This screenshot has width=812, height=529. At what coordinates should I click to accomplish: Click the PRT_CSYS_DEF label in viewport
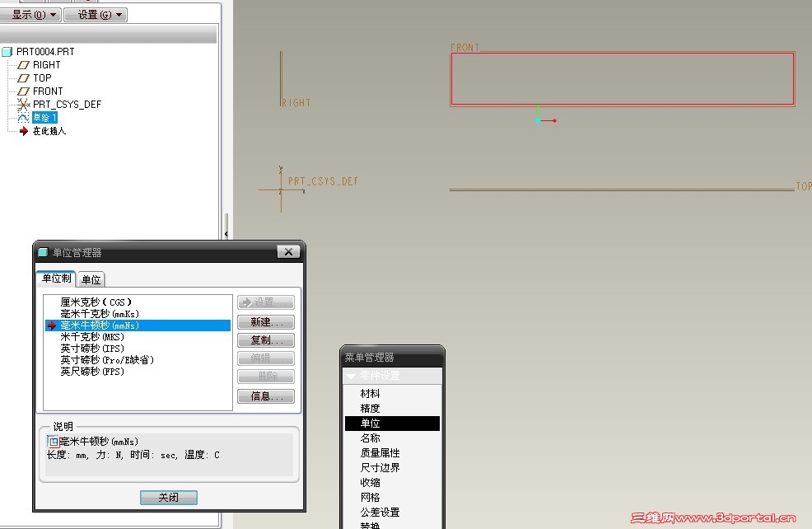[x=323, y=181]
